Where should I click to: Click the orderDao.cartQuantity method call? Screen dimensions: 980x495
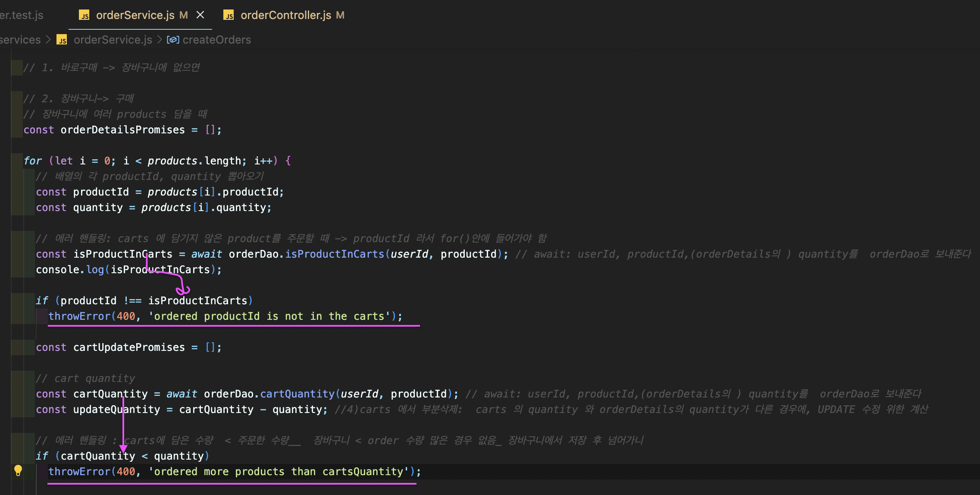point(297,394)
